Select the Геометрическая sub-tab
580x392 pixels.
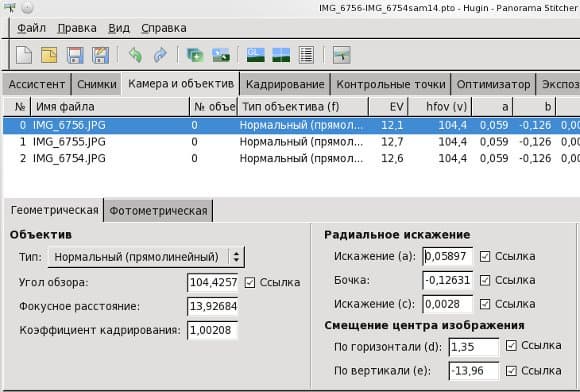[54, 210]
